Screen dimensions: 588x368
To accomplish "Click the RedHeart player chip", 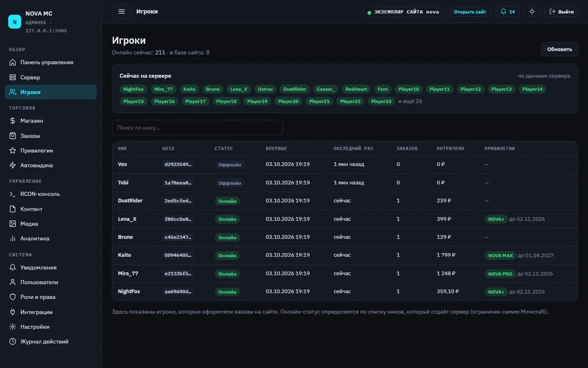I will tap(356, 89).
